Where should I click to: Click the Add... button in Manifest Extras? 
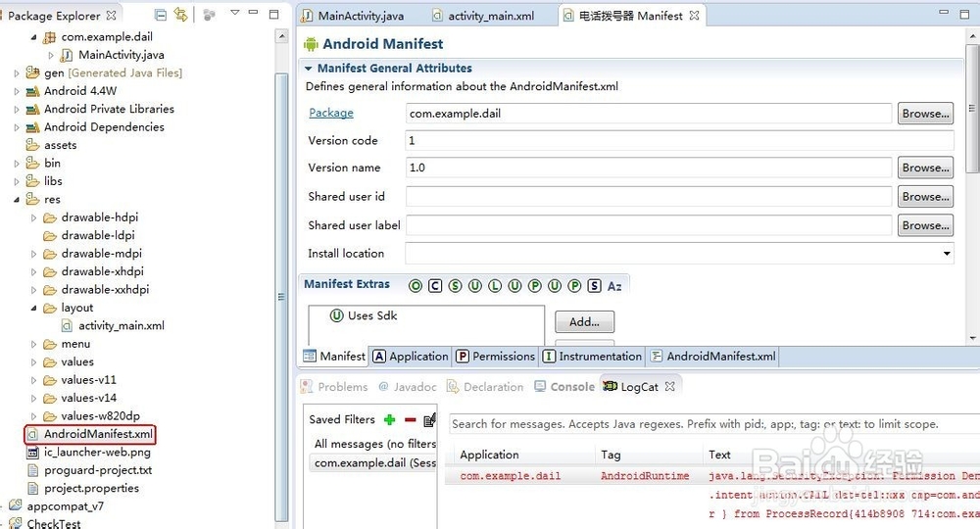tap(584, 321)
